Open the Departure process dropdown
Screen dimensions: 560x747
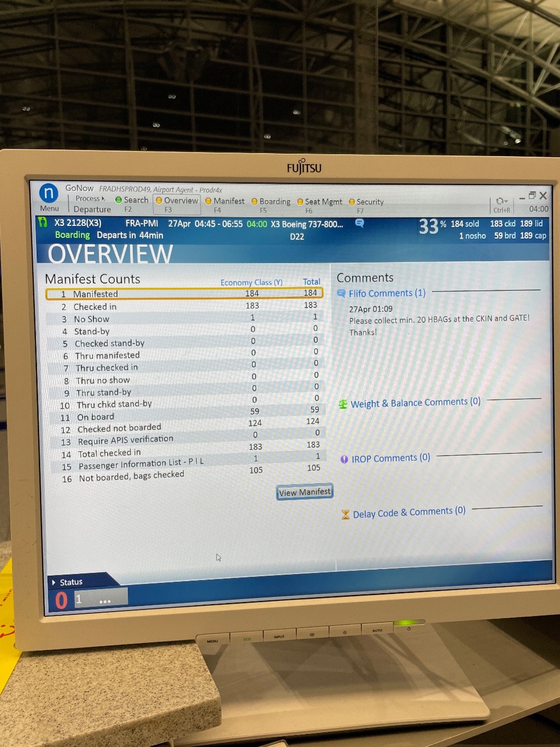click(92, 209)
